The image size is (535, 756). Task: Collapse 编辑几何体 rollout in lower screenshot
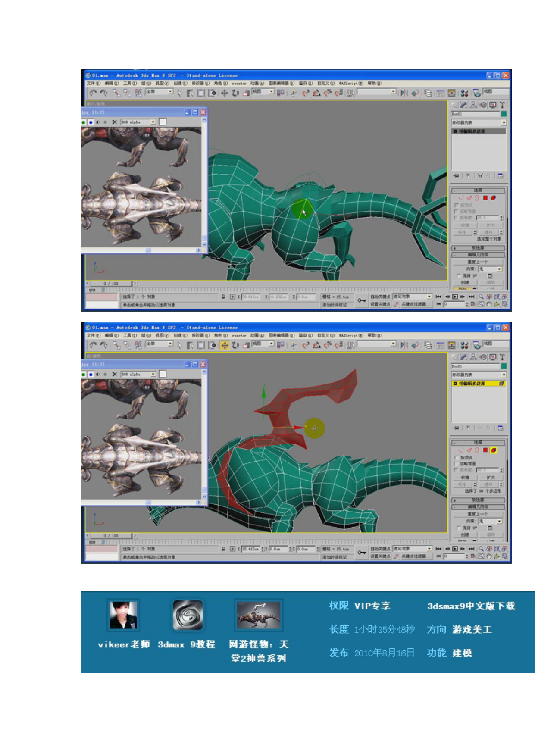pos(478,507)
